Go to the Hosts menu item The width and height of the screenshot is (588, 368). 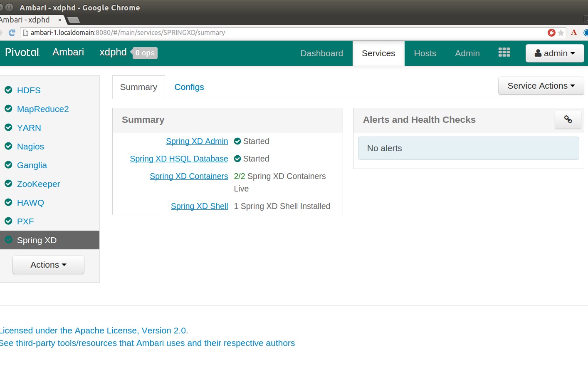click(x=425, y=53)
